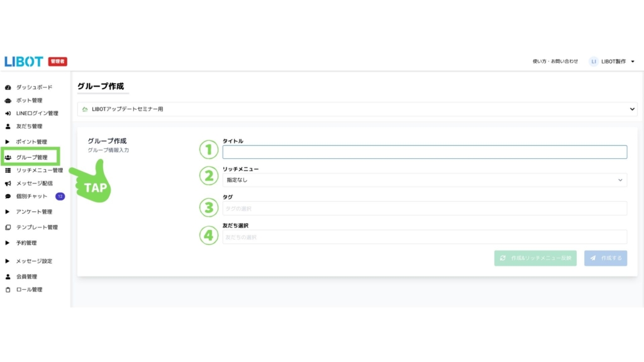Click the clipboard icon for ロール管理
Screen dimensions: 644x362
pos(8,290)
